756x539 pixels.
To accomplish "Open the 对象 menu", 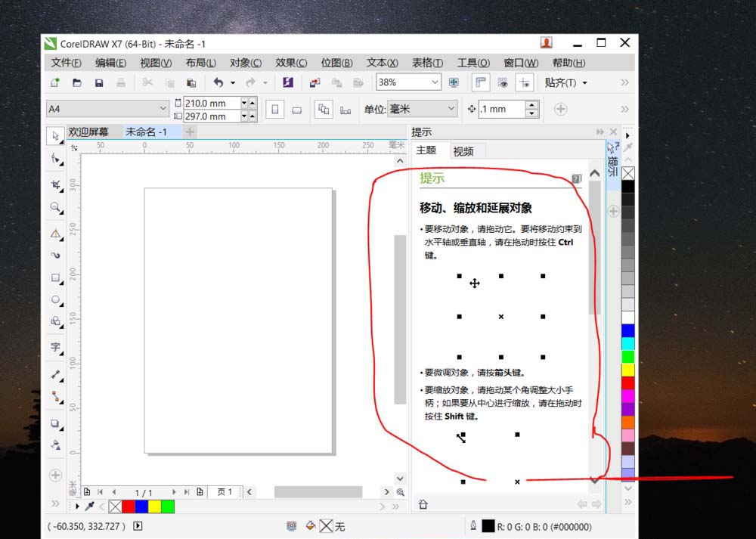I will point(246,64).
